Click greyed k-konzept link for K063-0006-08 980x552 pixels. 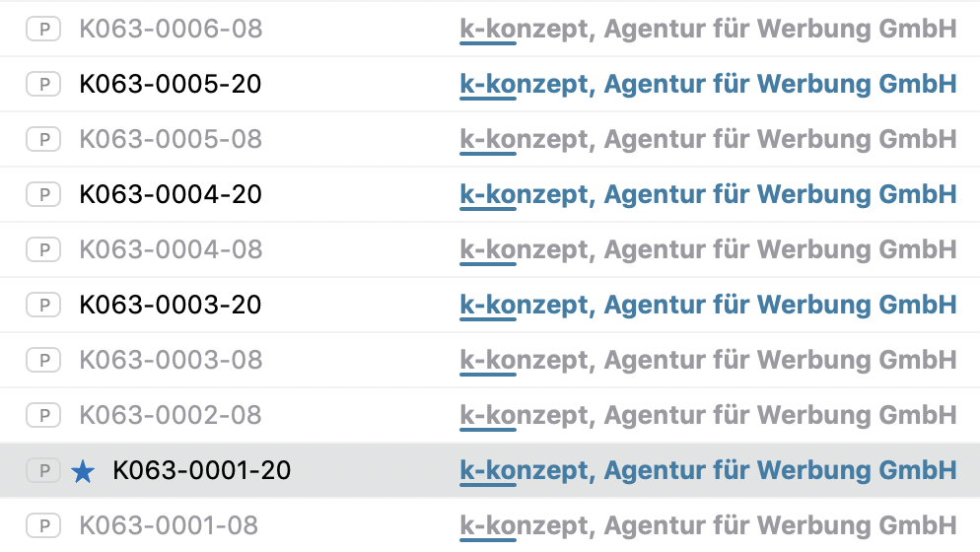pyautogui.click(x=707, y=30)
